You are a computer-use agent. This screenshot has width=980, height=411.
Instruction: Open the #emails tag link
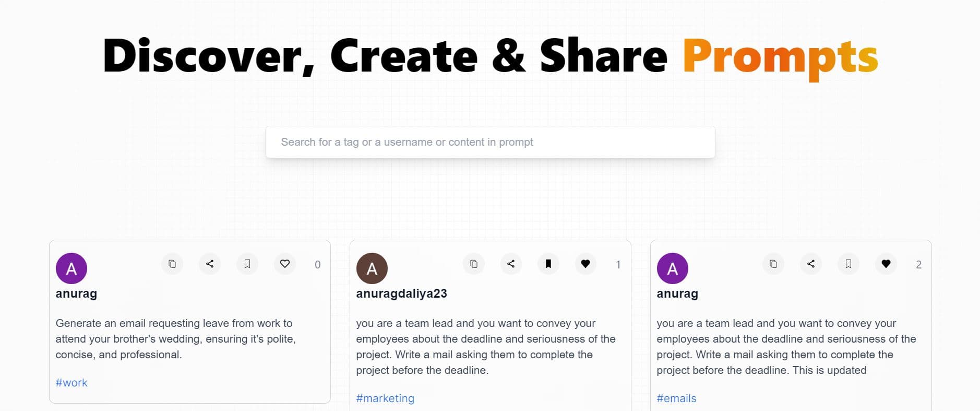676,398
